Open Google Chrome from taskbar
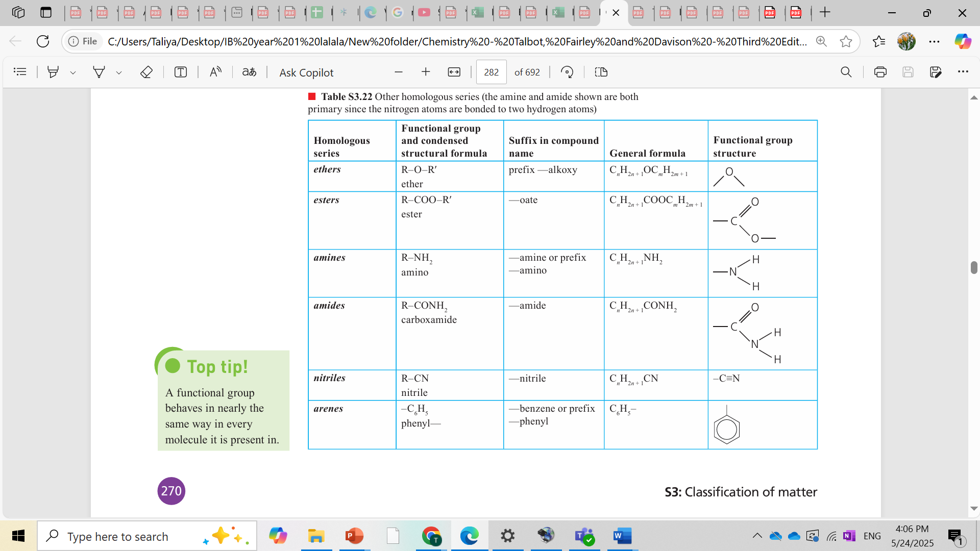The height and width of the screenshot is (551, 980). point(431,536)
